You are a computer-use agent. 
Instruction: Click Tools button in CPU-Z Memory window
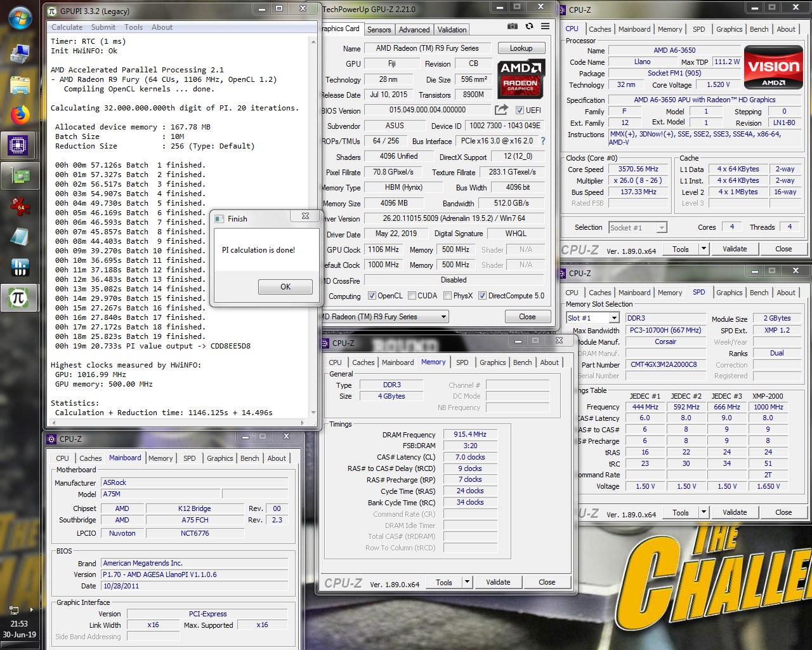[x=444, y=582]
